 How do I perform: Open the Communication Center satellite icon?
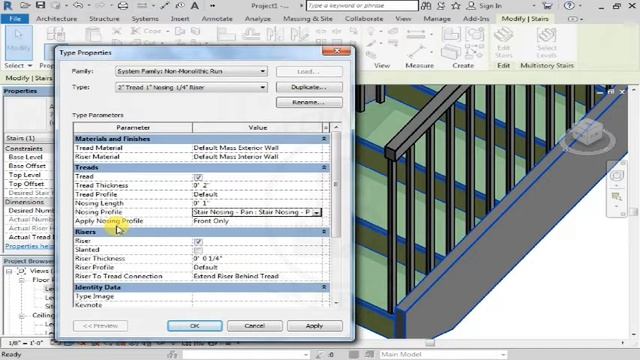click(x=441, y=6)
